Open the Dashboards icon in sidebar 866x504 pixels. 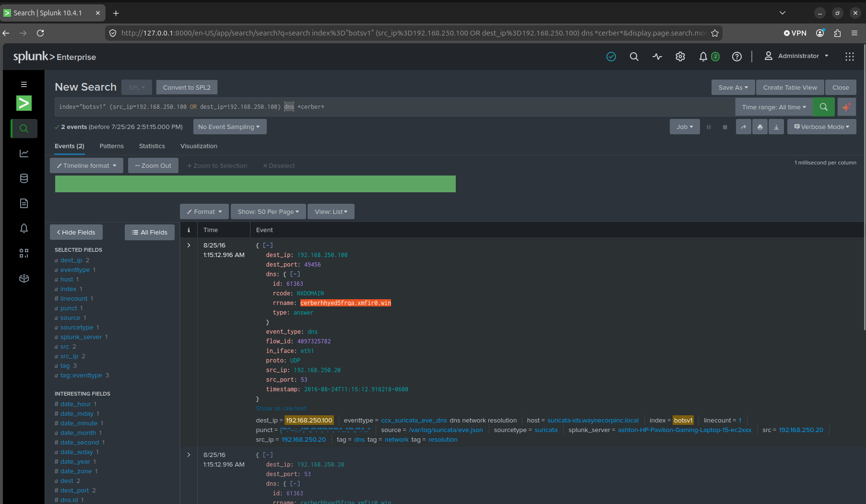[x=24, y=253]
